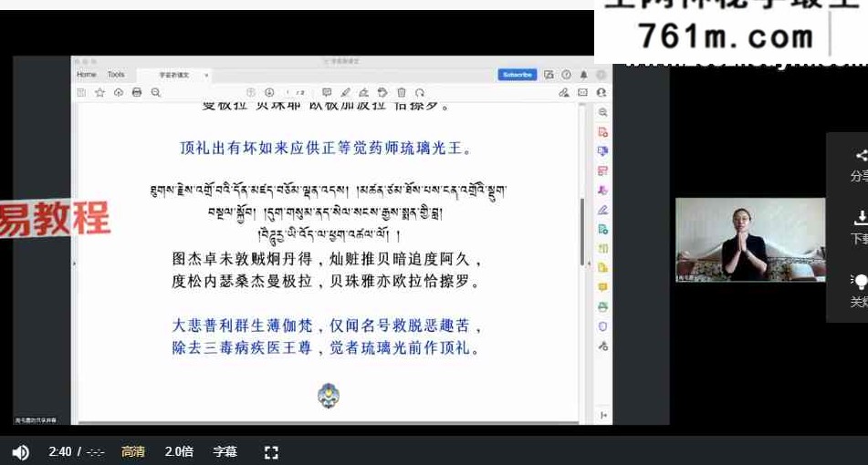Change the 2.0倍 playback speed
This screenshot has width=868, height=465.
pyautogui.click(x=179, y=451)
